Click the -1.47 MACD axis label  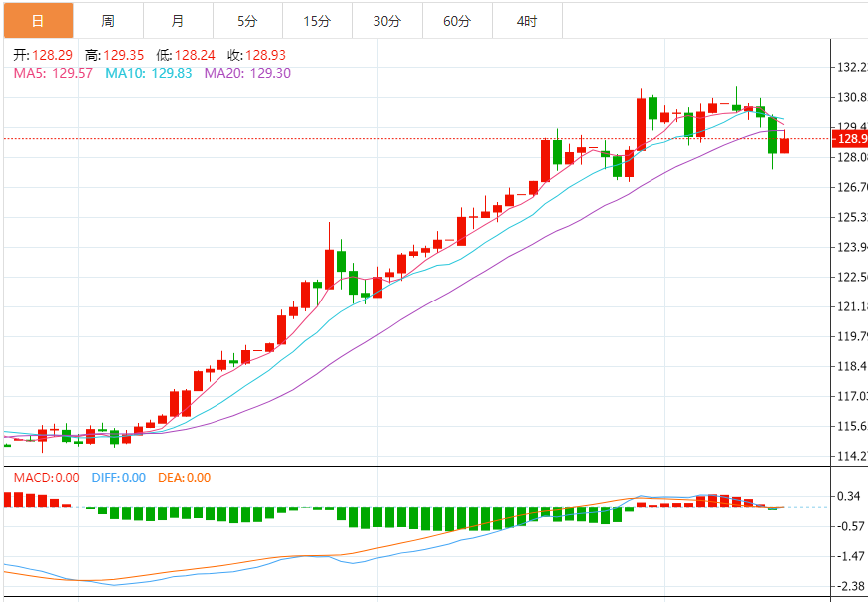click(x=850, y=556)
